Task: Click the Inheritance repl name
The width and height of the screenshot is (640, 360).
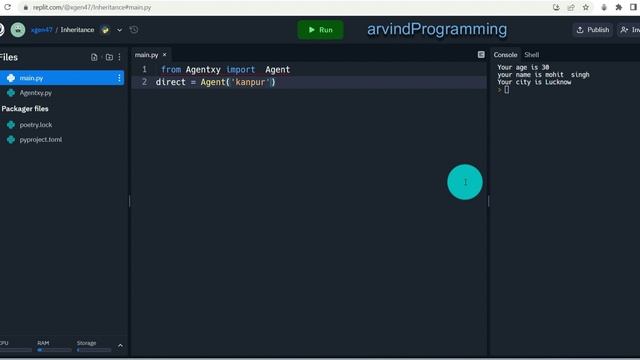Action: tap(77, 30)
